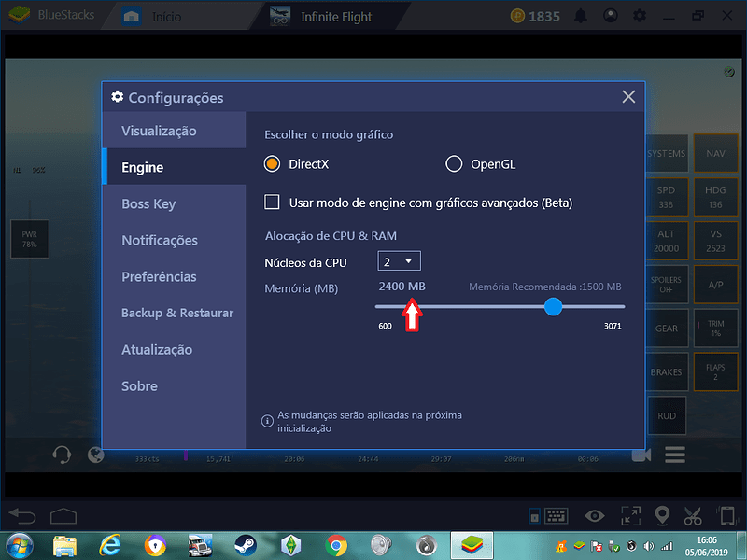Click the VS 2523 autopilot button
The height and width of the screenshot is (560, 747).
coord(715,241)
